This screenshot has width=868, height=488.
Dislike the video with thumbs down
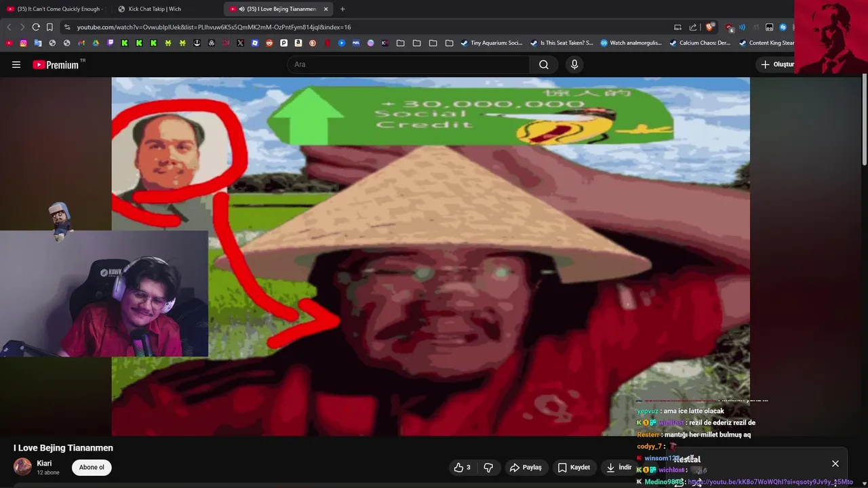(x=488, y=467)
